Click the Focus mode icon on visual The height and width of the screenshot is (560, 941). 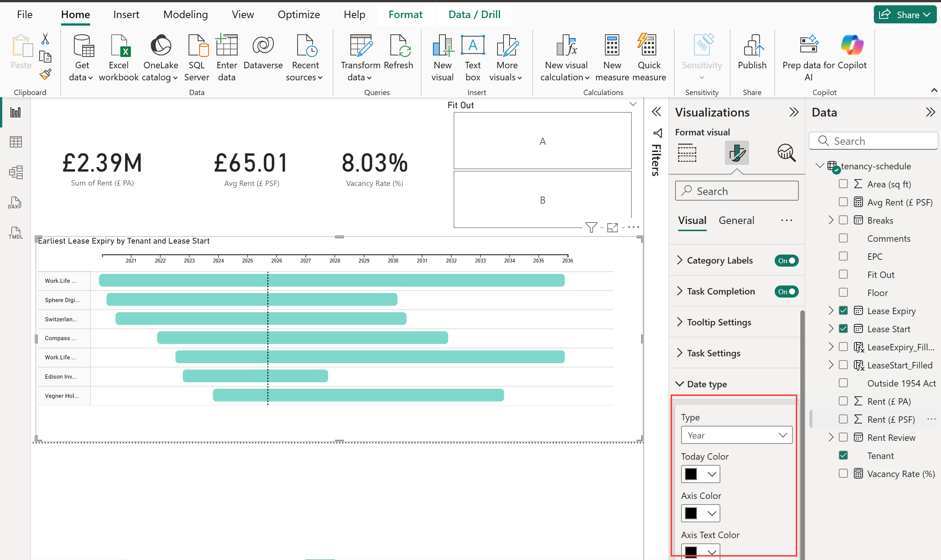point(612,227)
